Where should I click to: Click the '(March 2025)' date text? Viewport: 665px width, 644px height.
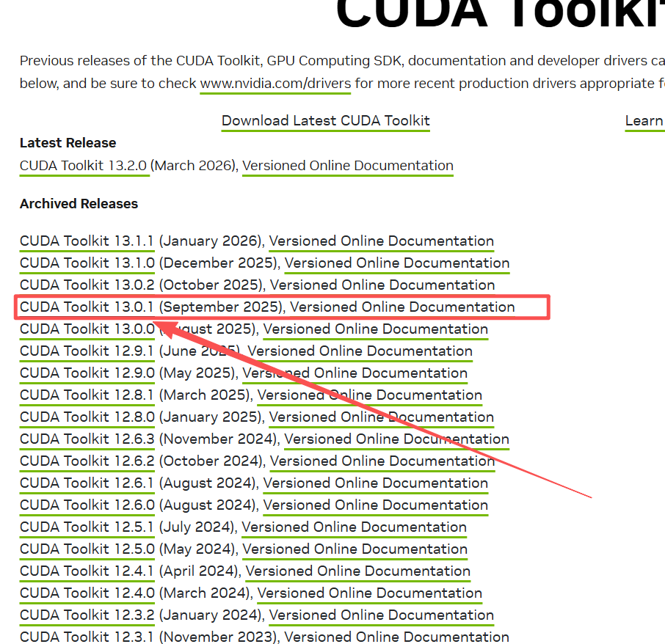[206, 395]
